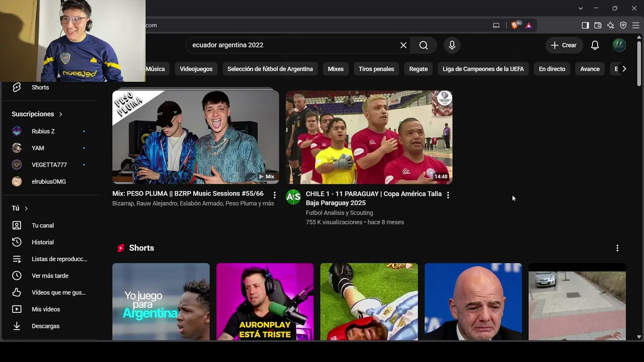Select the En directo filter chip
The height and width of the screenshot is (362, 644).
pos(552,69)
